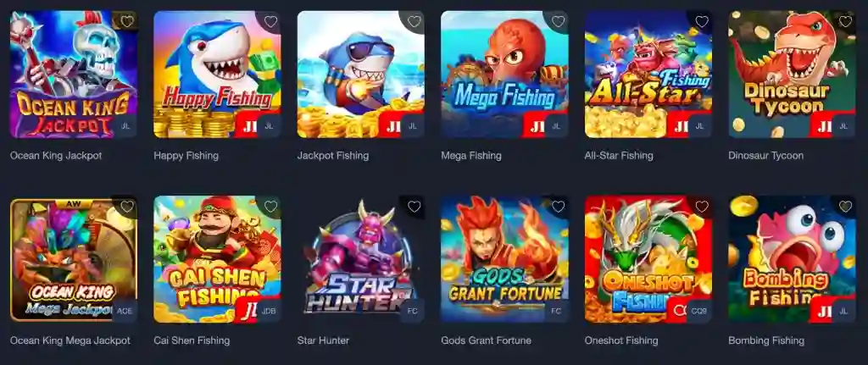Heart the Gods Grant Fortune game
This screenshot has width=868, height=365.
click(x=558, y=207)
